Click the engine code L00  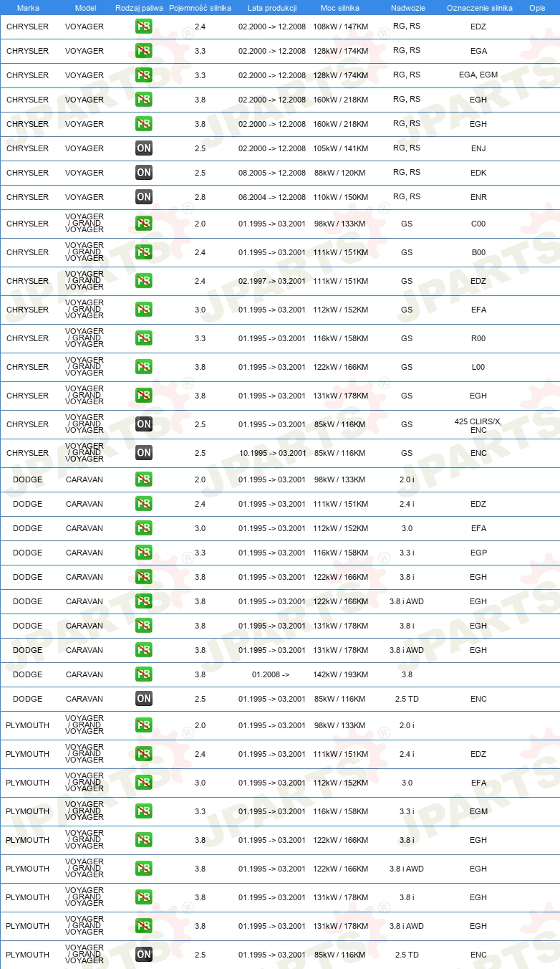point(478,367)
